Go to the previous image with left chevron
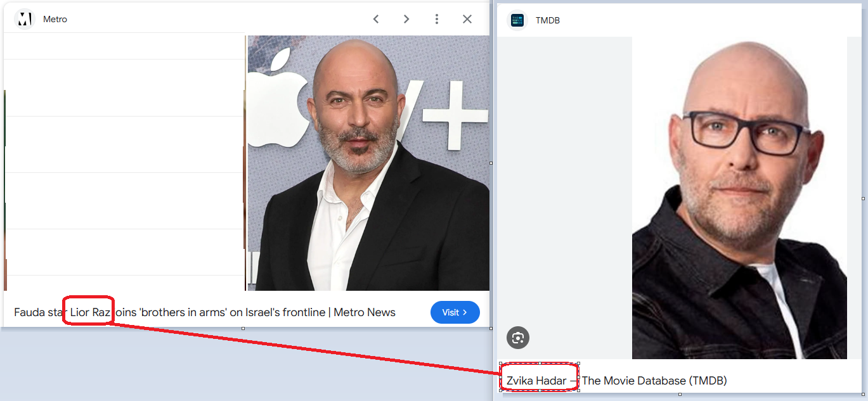The height and width of the screenshot is (401, 868). (376, 19)
